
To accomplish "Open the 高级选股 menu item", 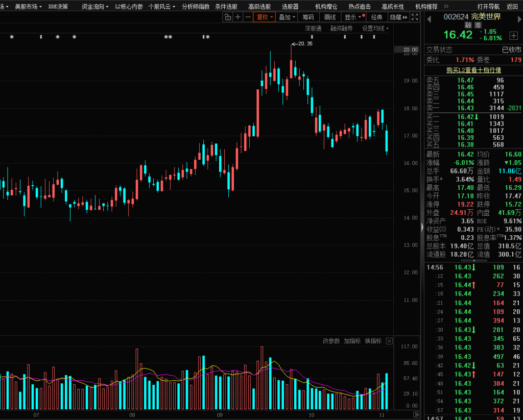I will (259, 7).
